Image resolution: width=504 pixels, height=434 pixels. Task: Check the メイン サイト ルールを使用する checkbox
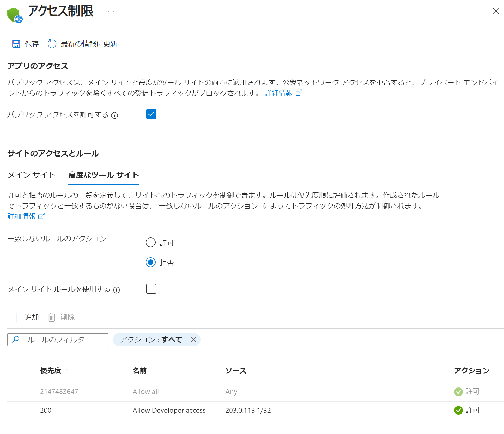point(151,289)
